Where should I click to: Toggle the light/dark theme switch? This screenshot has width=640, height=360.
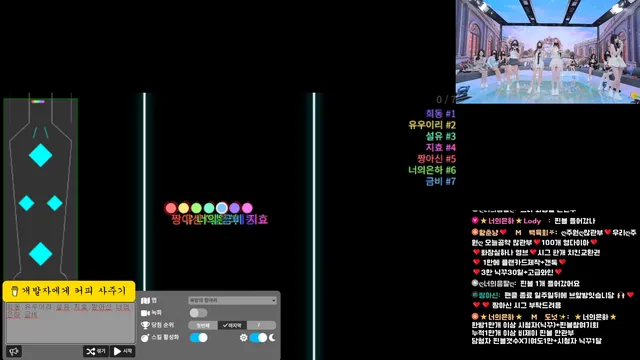pos(258,338)
